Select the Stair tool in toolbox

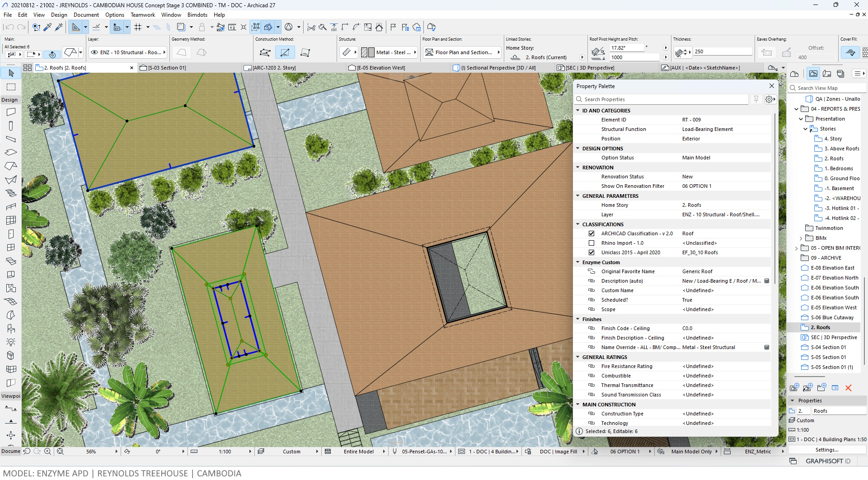coord(11,193)
